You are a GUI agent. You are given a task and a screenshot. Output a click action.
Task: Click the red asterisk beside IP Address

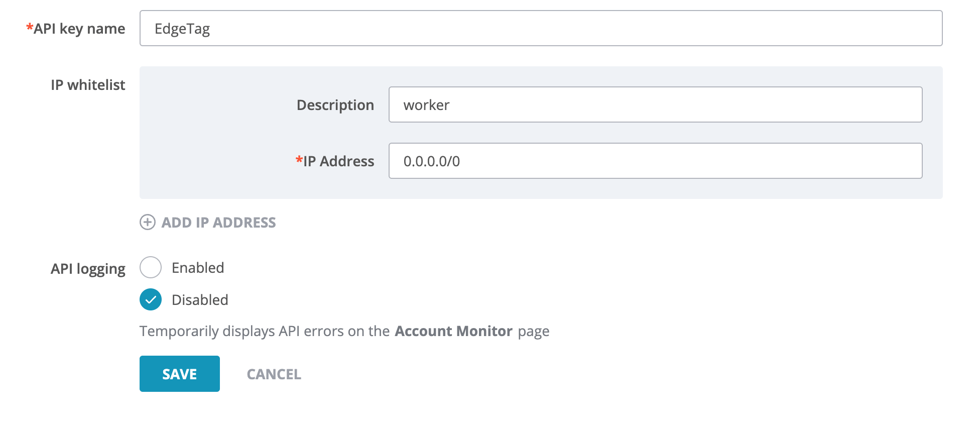point(299,160)
